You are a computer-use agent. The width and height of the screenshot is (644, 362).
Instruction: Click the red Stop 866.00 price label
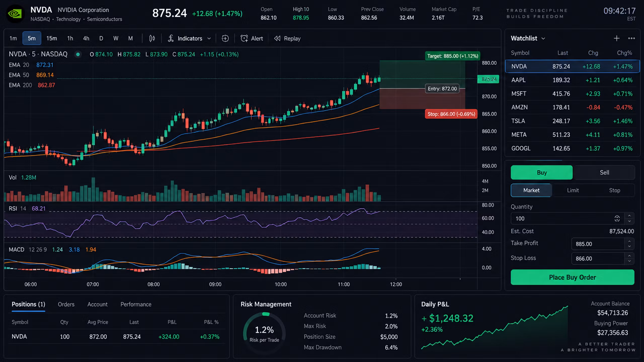pyautogui.click(x=451, y=114)
